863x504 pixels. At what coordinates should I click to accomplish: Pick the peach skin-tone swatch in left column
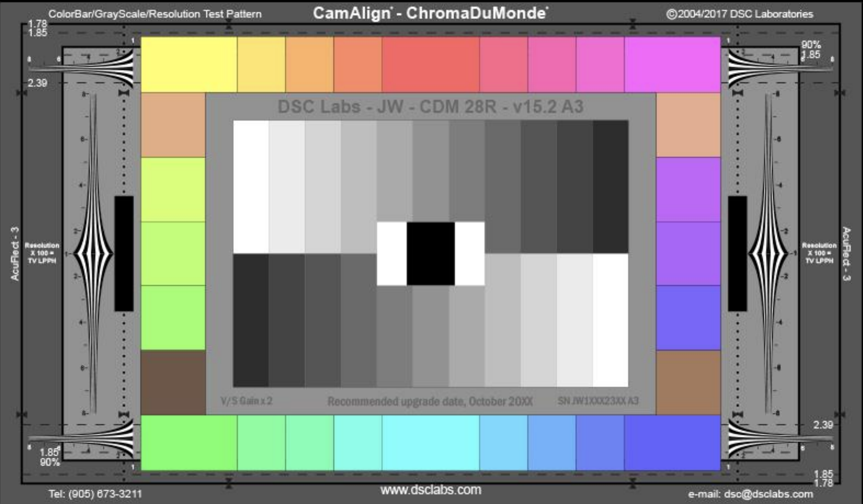coord(173,125)
